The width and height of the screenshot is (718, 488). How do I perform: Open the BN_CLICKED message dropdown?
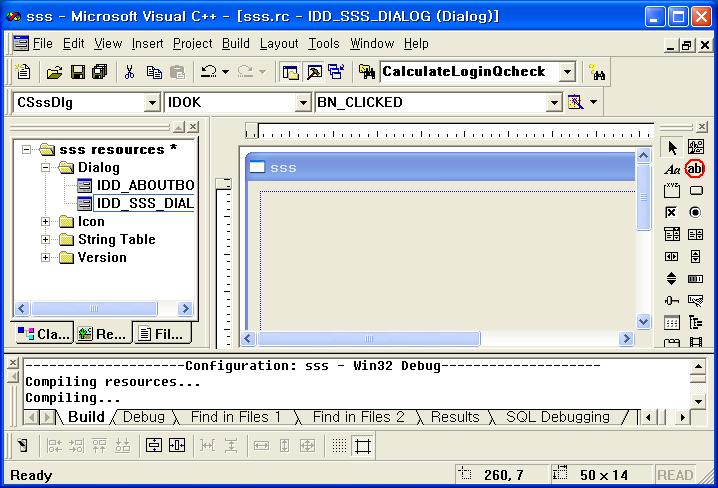pyautogui.click(x=554, y=103)
